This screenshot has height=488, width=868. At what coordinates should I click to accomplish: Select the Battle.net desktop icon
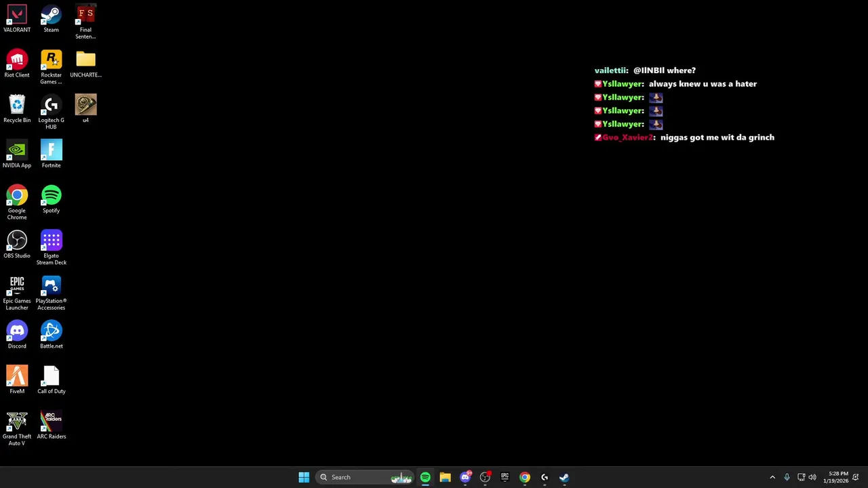coord(51,335)
